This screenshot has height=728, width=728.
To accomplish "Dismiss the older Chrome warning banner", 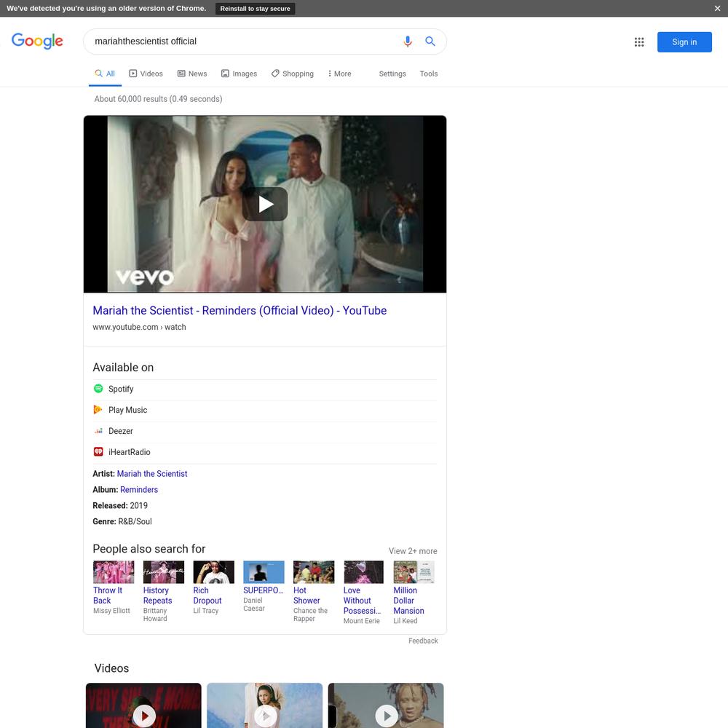I will tap(717, 8).
